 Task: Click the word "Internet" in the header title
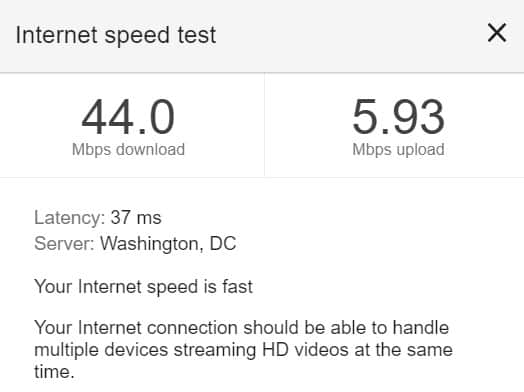(56, 35)
